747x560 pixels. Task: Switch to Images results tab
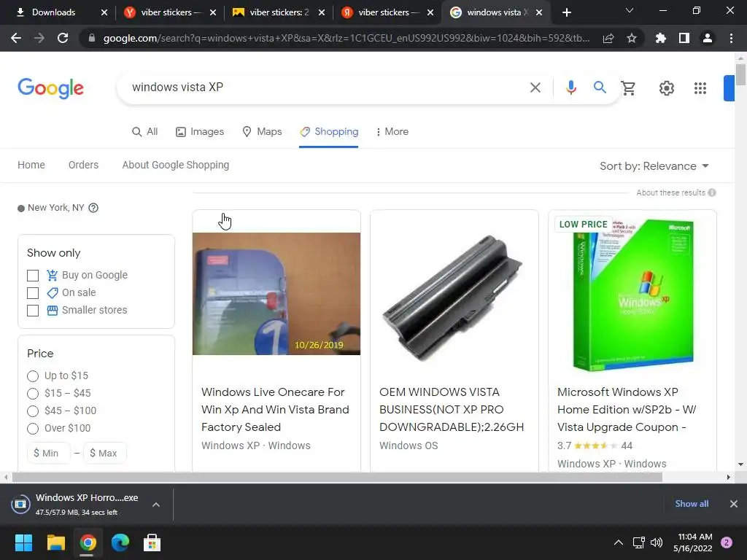pyautogui.click(x=200, y=131)
